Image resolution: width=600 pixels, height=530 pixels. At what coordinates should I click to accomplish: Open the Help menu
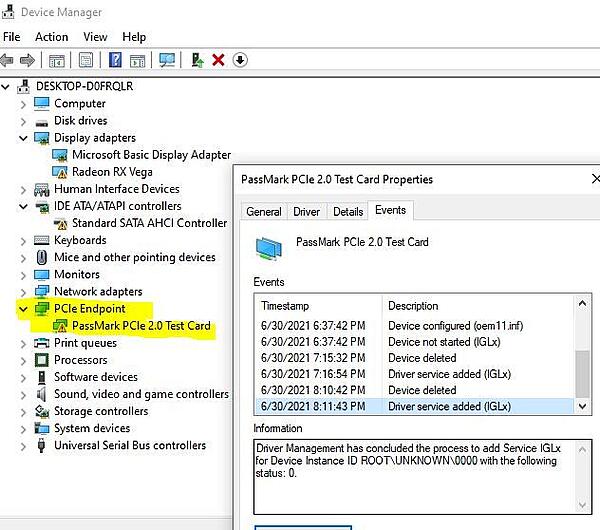(134, 37)
